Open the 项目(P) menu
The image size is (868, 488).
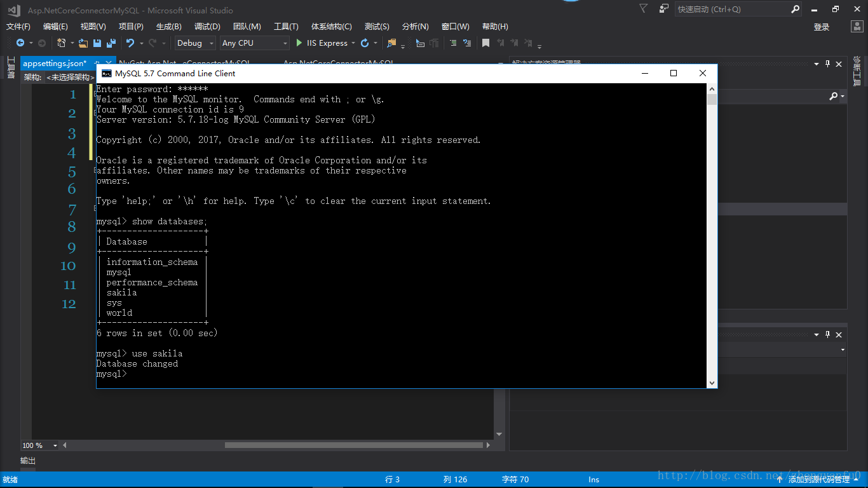[131, 27]
